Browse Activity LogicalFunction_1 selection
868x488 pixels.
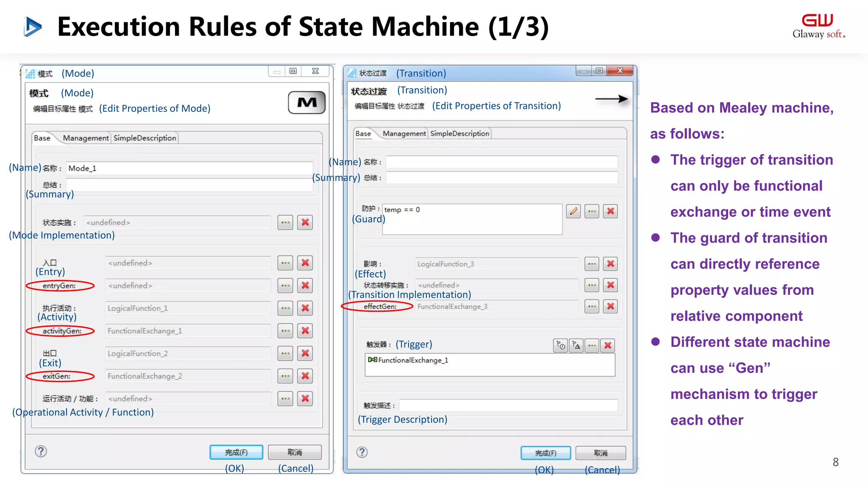tap(285, 308)
